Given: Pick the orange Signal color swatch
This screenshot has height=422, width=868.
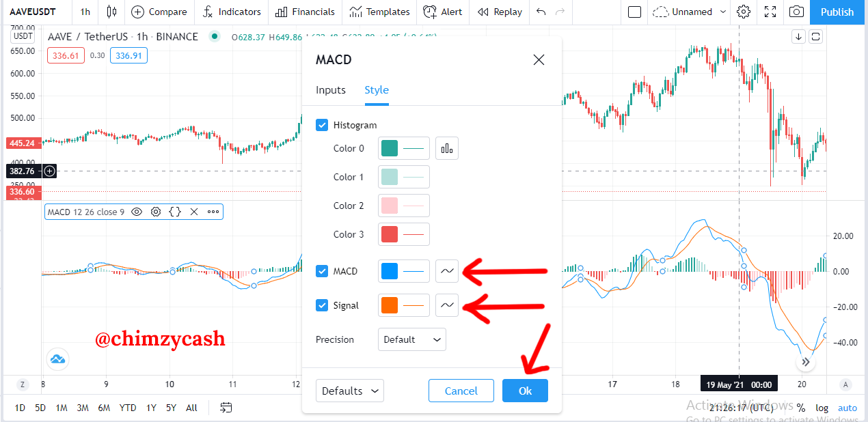Looking at the screenshot, I should point(389,305).
